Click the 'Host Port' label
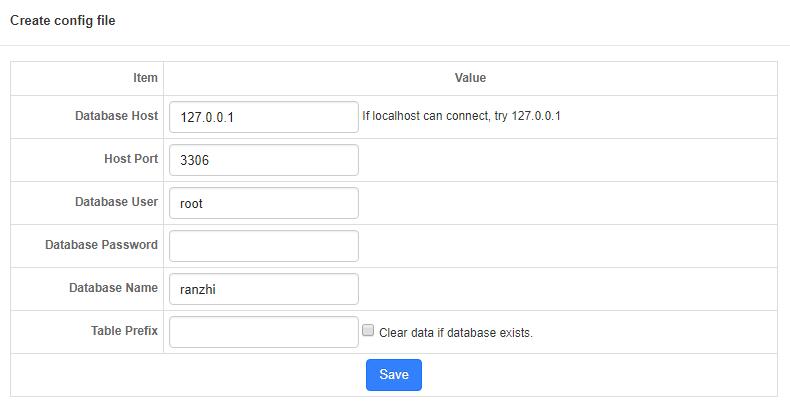Viewport: 790px width, 407px height. [131, 159]
